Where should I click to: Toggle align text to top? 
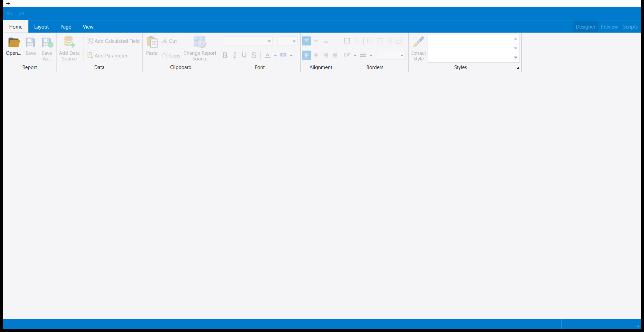306,41
